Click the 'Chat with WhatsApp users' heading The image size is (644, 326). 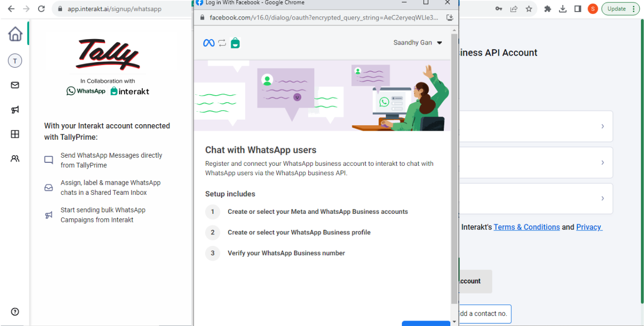pos(261,150)
